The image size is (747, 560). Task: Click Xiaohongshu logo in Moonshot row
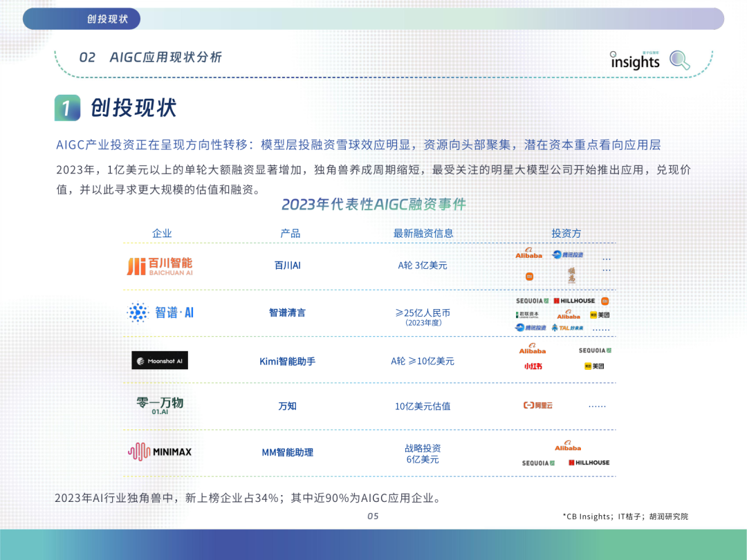(533, 366)
